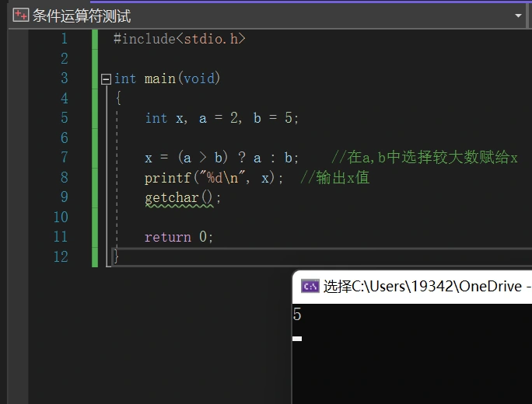Click the C++ project icon beside 条件运算符测试

[x=21, y=16]
